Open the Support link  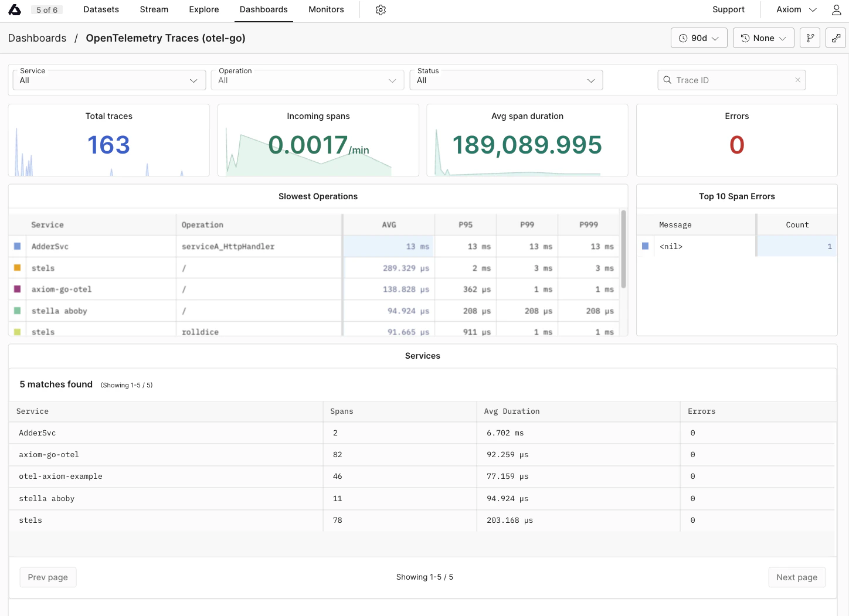tap(728, 9)
